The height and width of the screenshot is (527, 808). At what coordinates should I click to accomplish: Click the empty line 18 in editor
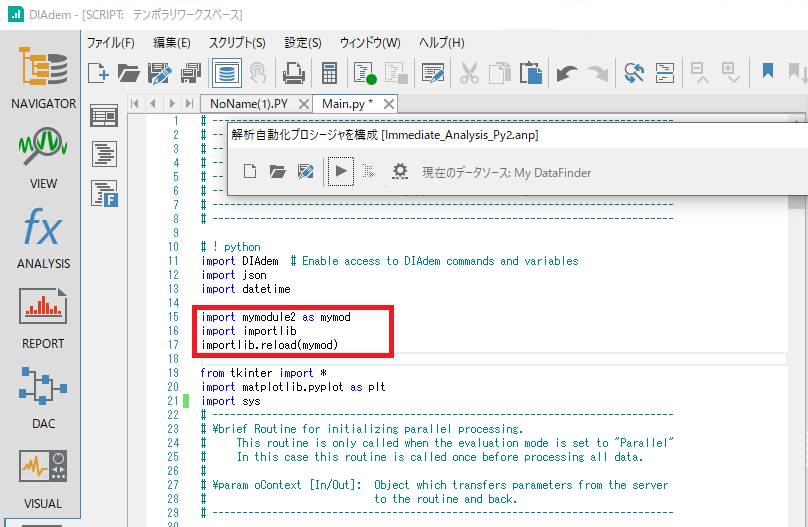(494, 359)
